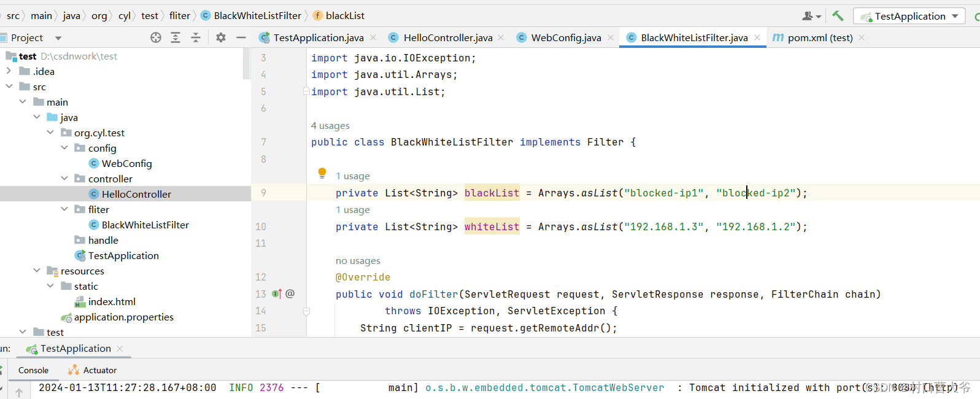Click the up arrow in console toolbar

coord(19,392)
